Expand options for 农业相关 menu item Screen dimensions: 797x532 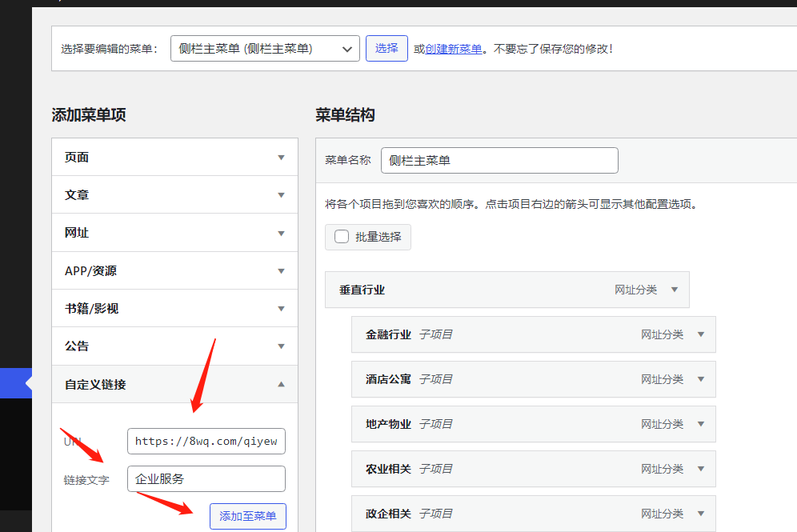(x=701, y=469)
